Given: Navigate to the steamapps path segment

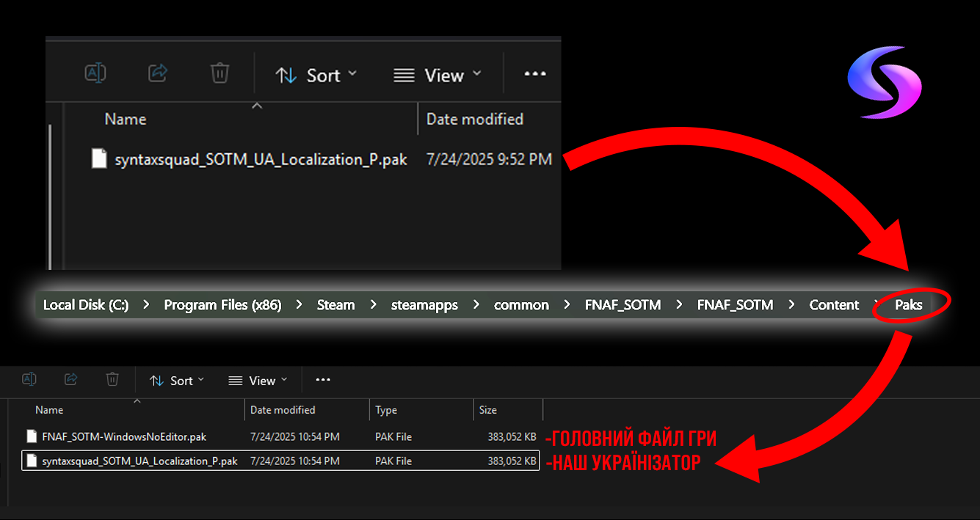Looking at the screenshot, I should [x=424, y=305].
